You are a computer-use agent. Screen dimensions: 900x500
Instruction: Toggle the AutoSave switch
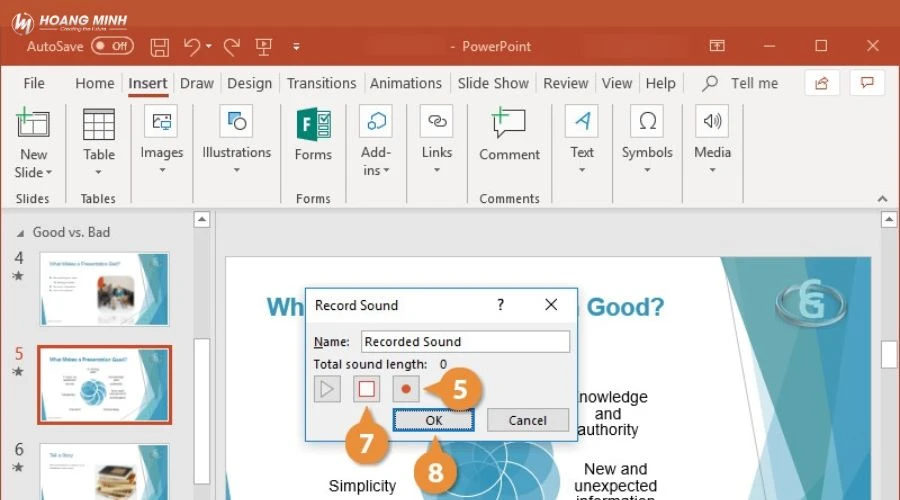coord(112,46)
